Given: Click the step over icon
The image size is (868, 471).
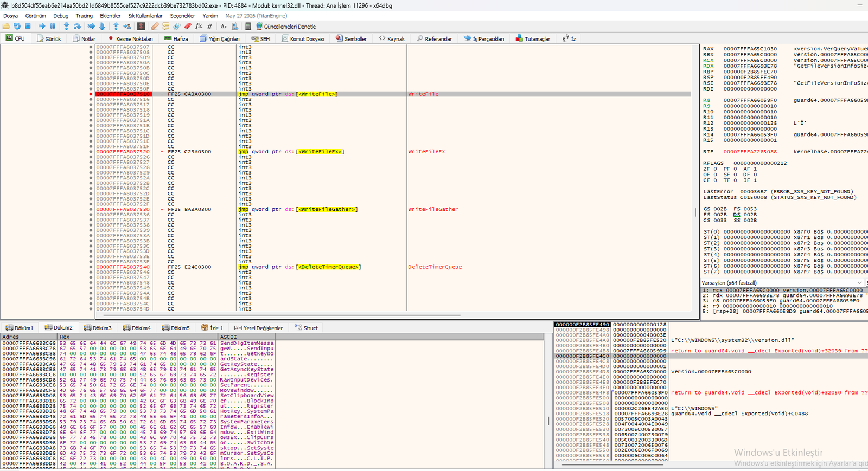Looking at the screenshot, I should 77,26.
